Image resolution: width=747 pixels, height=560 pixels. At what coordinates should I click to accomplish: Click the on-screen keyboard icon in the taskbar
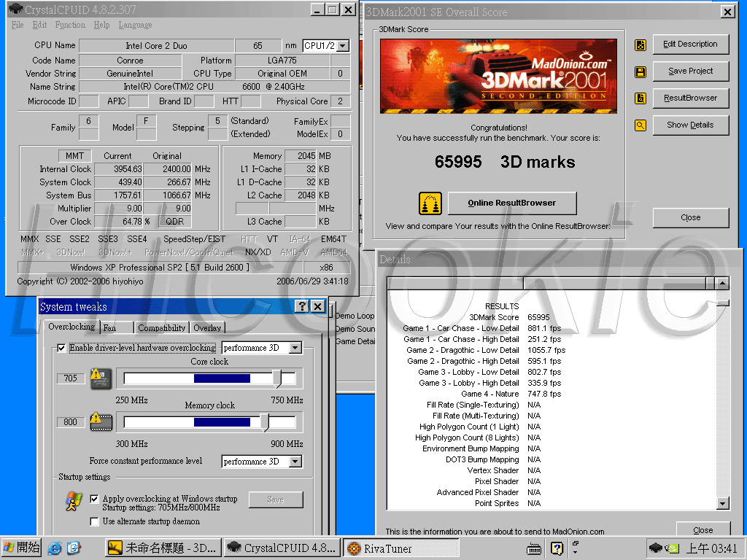[x=533, y=548]
